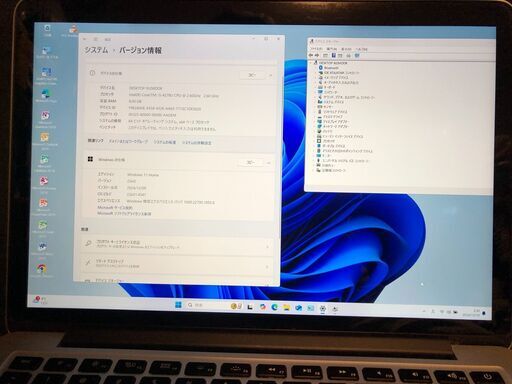This screenshot has width=512, height=384.
Task: Expand サウンド、ビデオ、およびゲーム コントローラー category
Action: tap(316, 97)
